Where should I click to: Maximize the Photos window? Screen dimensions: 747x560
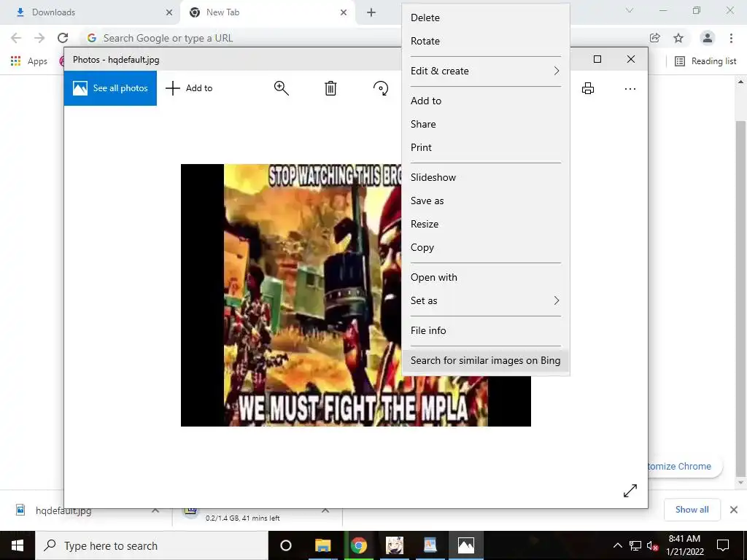[597, 59]
